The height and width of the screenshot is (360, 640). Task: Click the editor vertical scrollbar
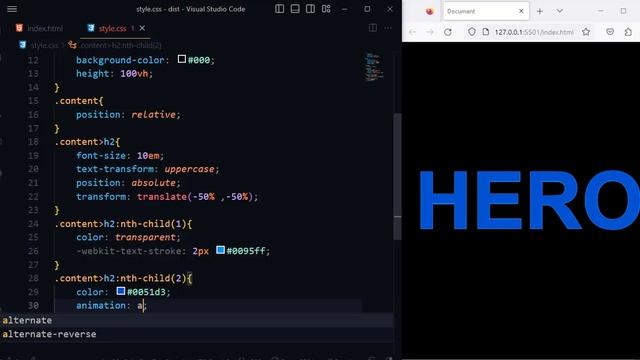(x=398, y=177)
